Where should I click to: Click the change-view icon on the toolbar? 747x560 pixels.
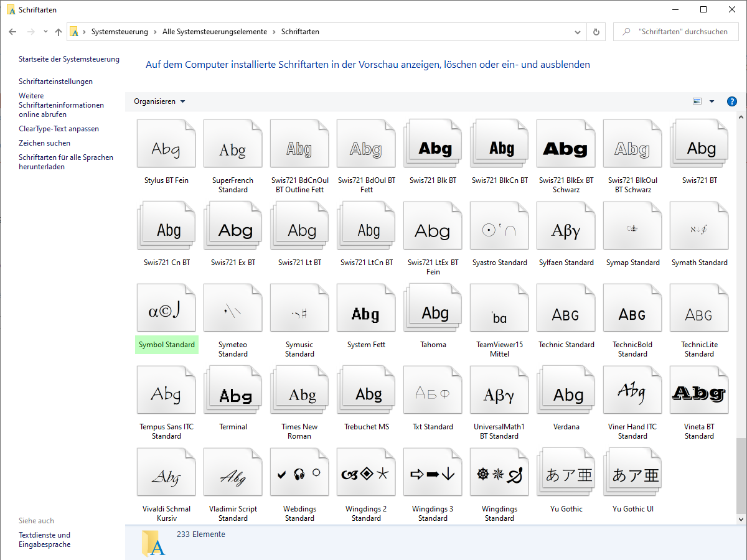click(697, 101)
